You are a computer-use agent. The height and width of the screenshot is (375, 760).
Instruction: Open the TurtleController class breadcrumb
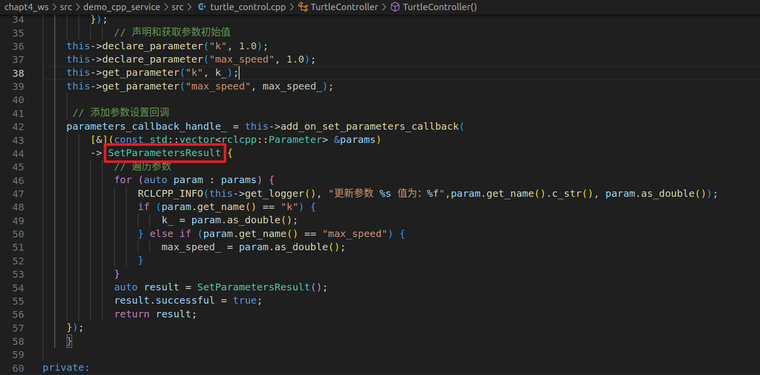tap(345, 7)
